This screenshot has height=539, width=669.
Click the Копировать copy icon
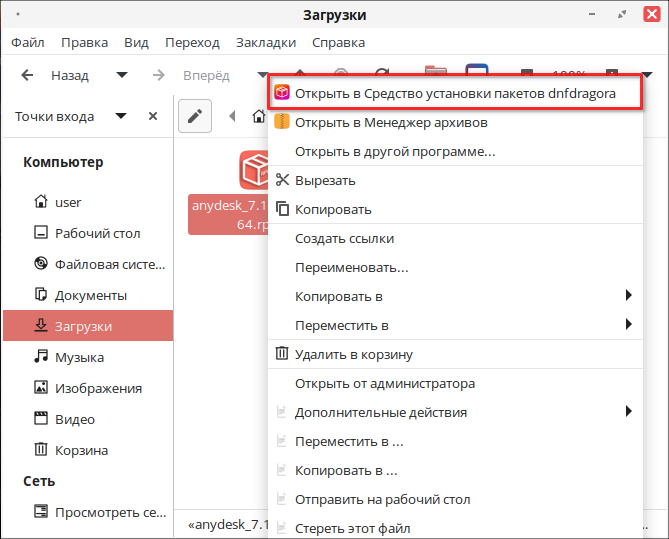coord(282,209)
